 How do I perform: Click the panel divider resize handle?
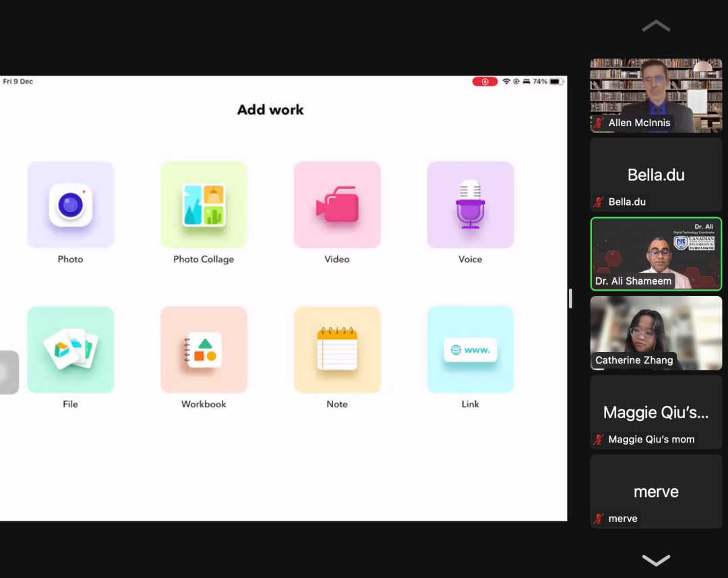click(570, 298)
